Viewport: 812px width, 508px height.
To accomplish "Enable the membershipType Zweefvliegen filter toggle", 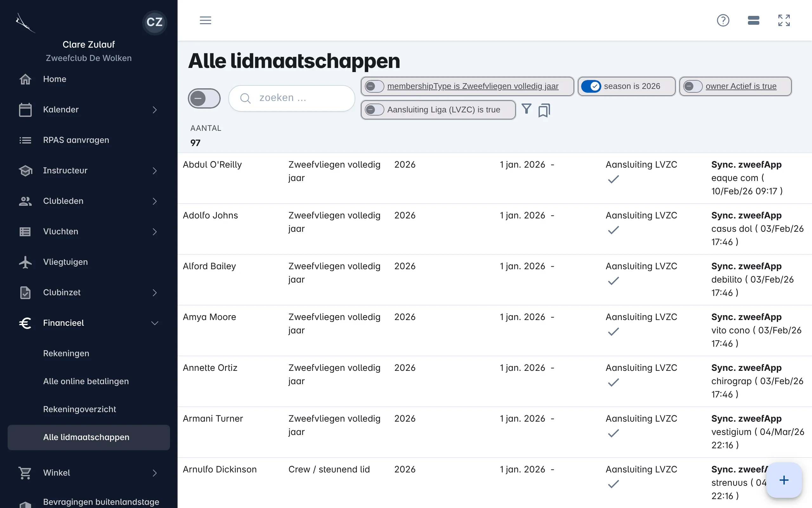I will (x=374, y=86).
